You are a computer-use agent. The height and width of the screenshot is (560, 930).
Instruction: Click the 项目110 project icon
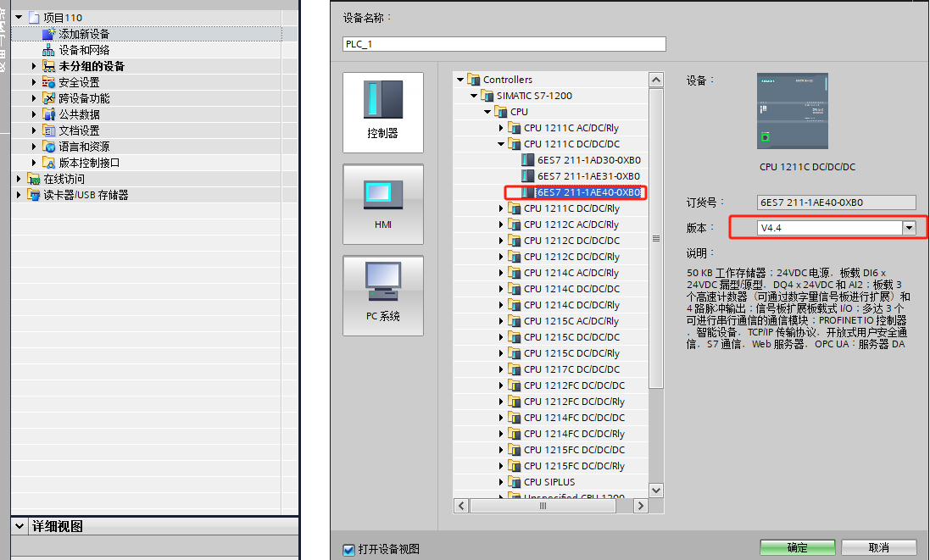[35, 18]
